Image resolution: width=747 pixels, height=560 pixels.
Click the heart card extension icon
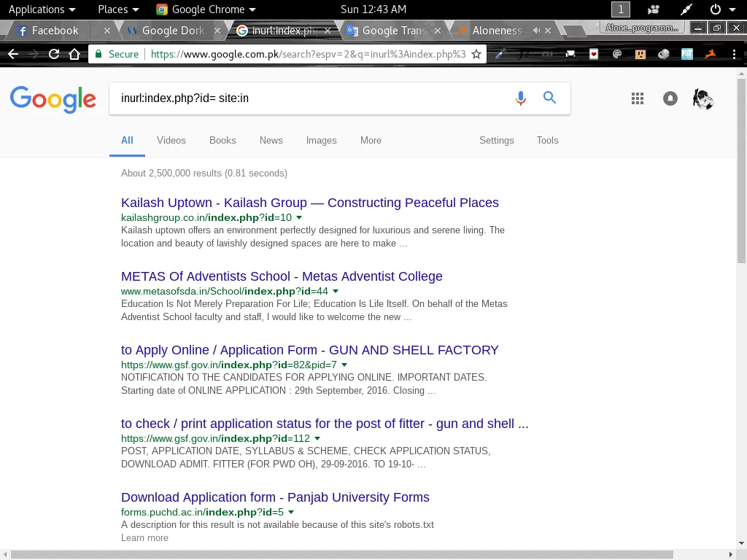(x=594, y=54)
